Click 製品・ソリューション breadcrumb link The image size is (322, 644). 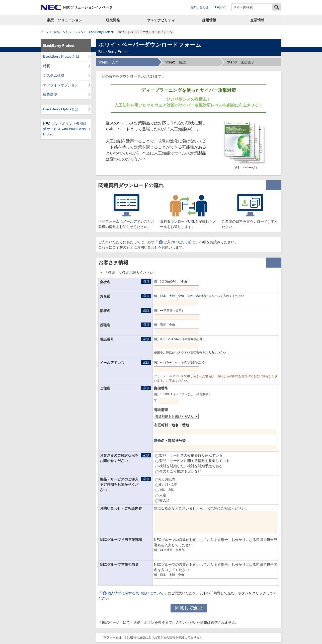[x=69, y=32]
